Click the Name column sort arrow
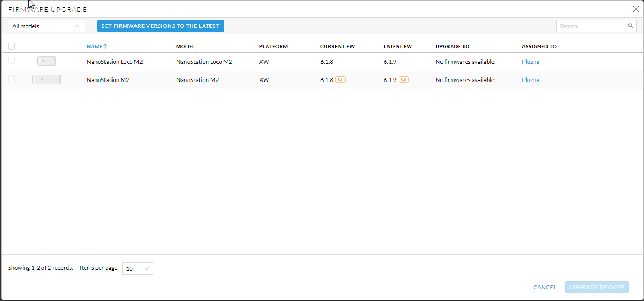Screen dimensions: 644x301 pyautogui.click(x=105, y=46)
